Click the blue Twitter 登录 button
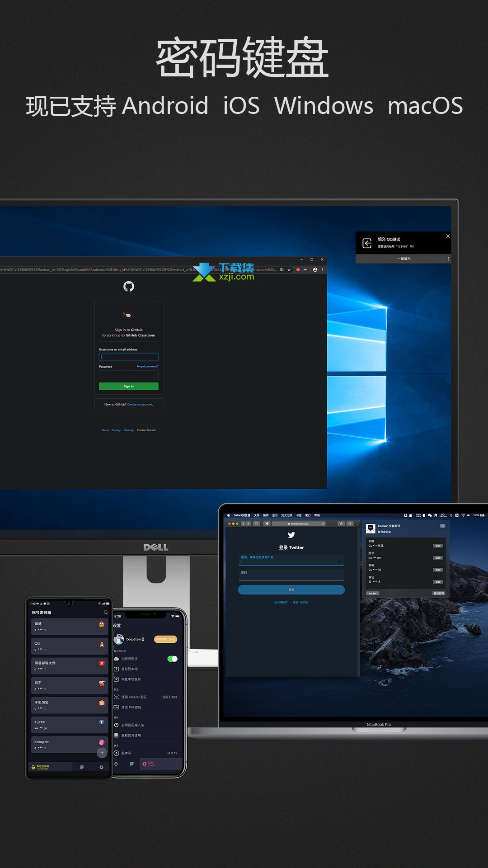 pos(291,590)
